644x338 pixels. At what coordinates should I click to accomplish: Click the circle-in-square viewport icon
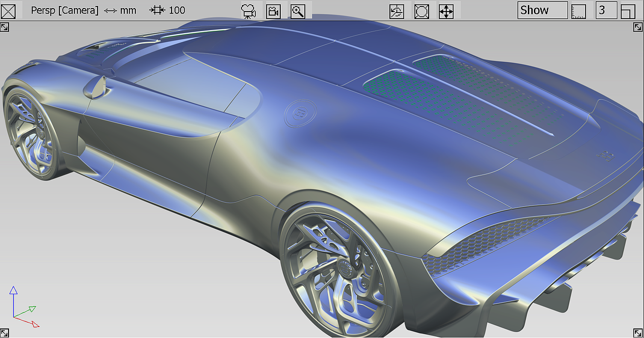[x=422, y=10]
